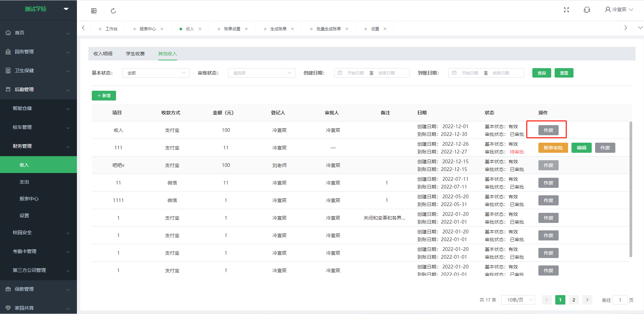Collapse the 后勤管理 sidebar menu

68,90
